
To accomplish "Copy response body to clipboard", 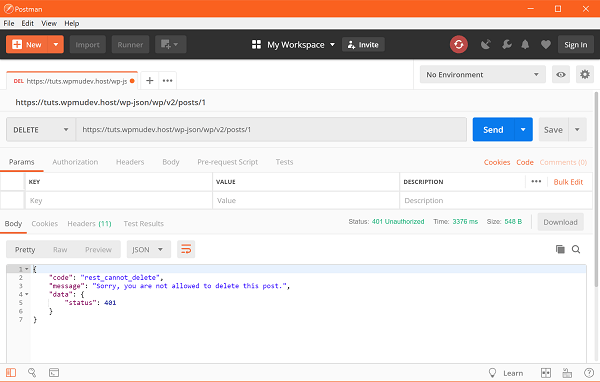I will click(x=560, y=250).
